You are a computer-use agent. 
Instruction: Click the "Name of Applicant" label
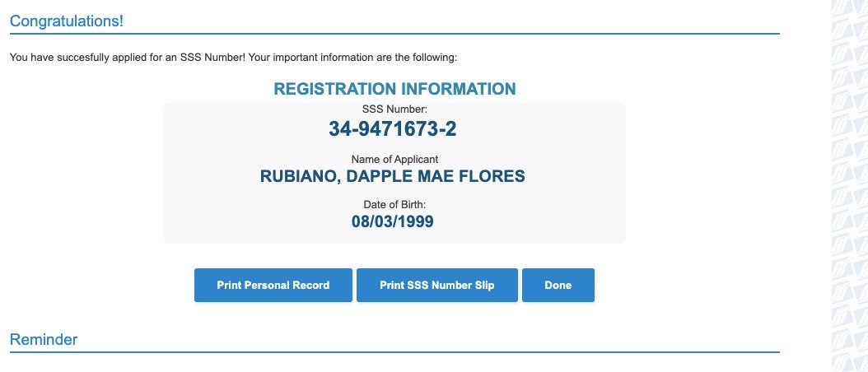pos(394,159)
